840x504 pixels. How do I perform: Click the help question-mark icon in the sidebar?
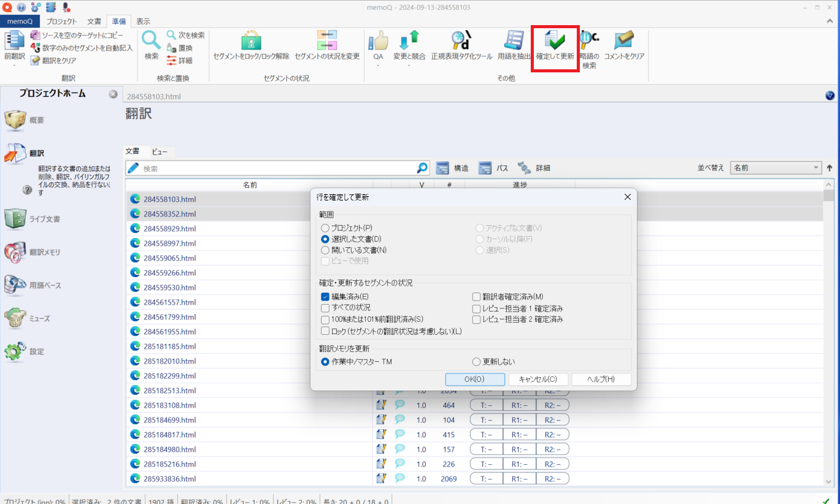pos(27,190)
